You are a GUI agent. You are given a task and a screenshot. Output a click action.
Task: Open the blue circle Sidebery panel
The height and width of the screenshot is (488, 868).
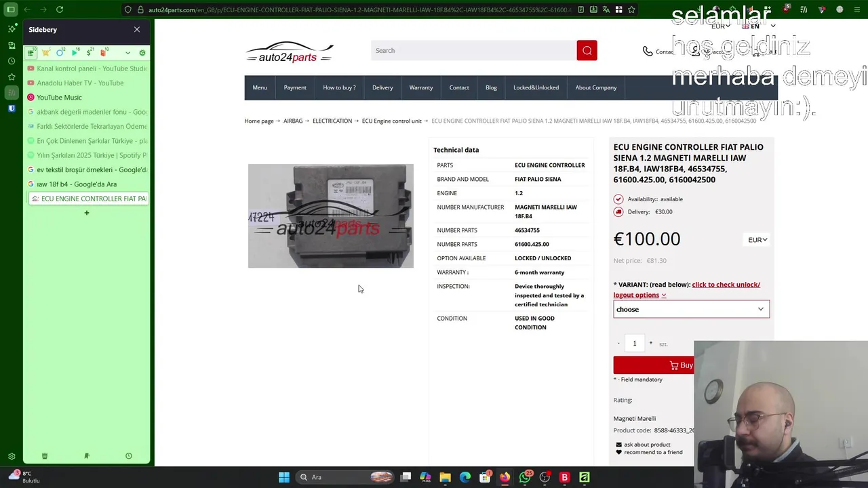click(x=60, y=53)
